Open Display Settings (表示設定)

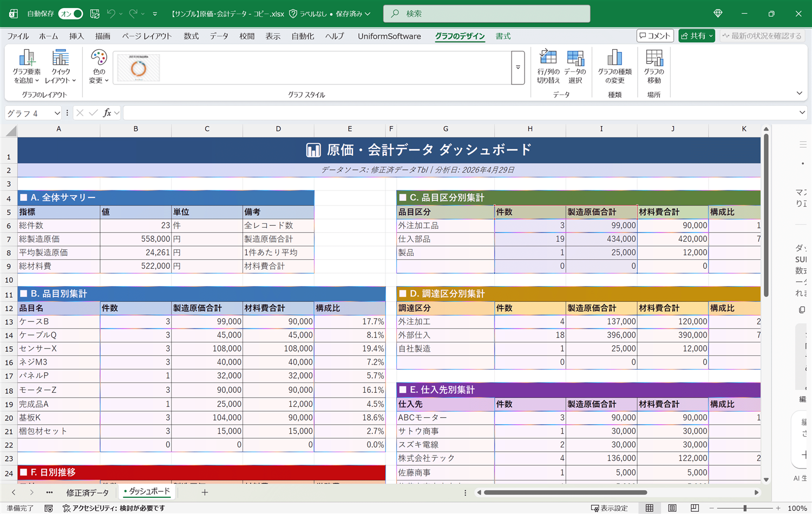[x=609, y=508]
